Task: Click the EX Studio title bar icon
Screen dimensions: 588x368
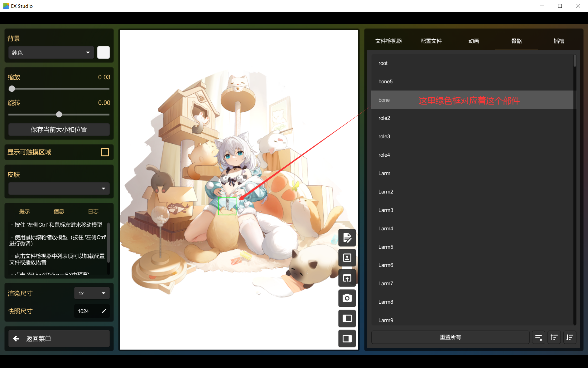Action: point(6,6)
